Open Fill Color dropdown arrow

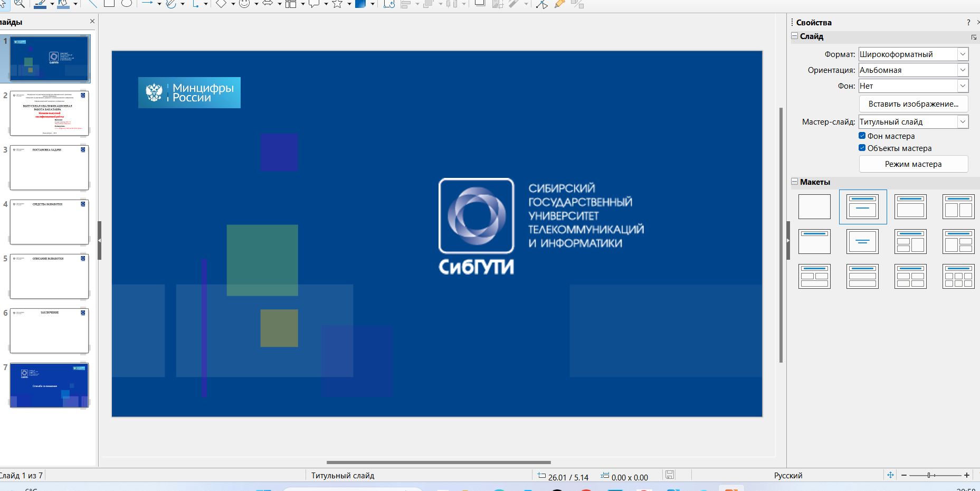tap(75, 4)
